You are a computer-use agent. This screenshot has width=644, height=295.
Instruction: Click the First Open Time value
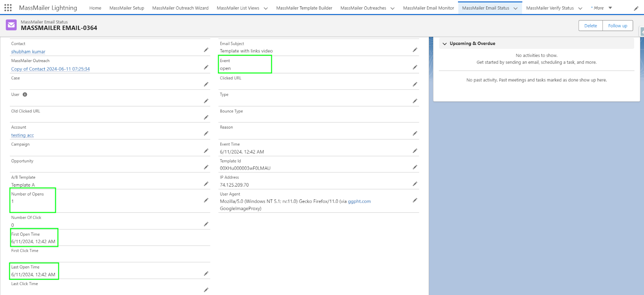click(x=33, y=241)
